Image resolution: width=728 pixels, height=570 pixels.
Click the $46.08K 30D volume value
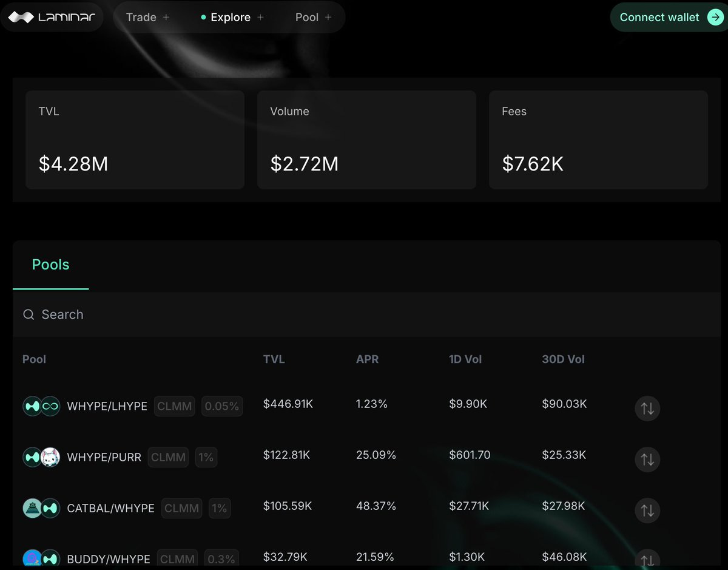tap(564, 557)
